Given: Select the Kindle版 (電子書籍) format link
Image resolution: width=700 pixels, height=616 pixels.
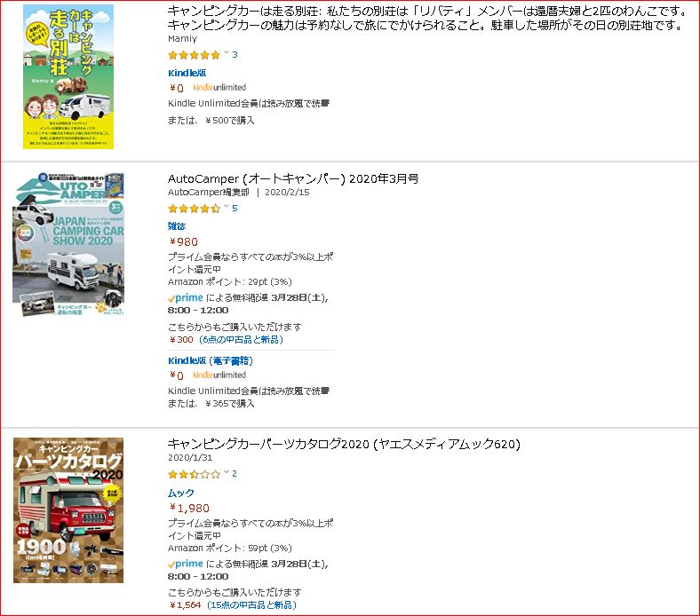Looking at the screenshot, I should pyautogui.click(x=211, y=360).
